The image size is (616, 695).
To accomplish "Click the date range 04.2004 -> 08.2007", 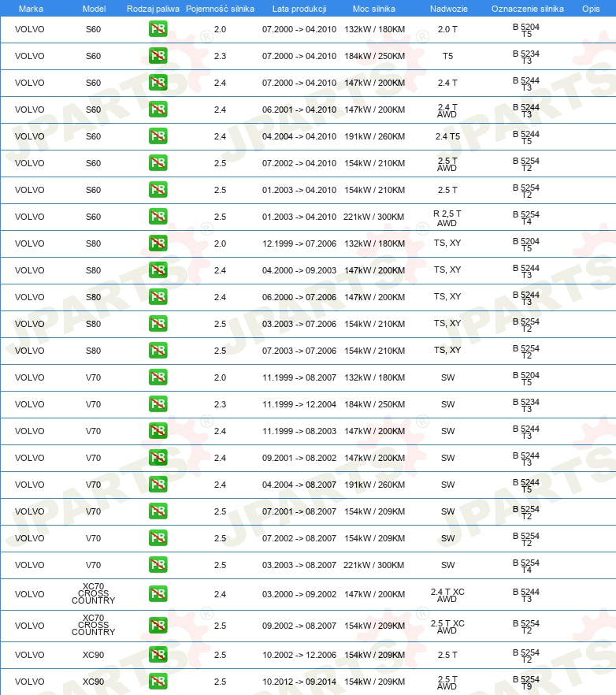I will [299, 485].
